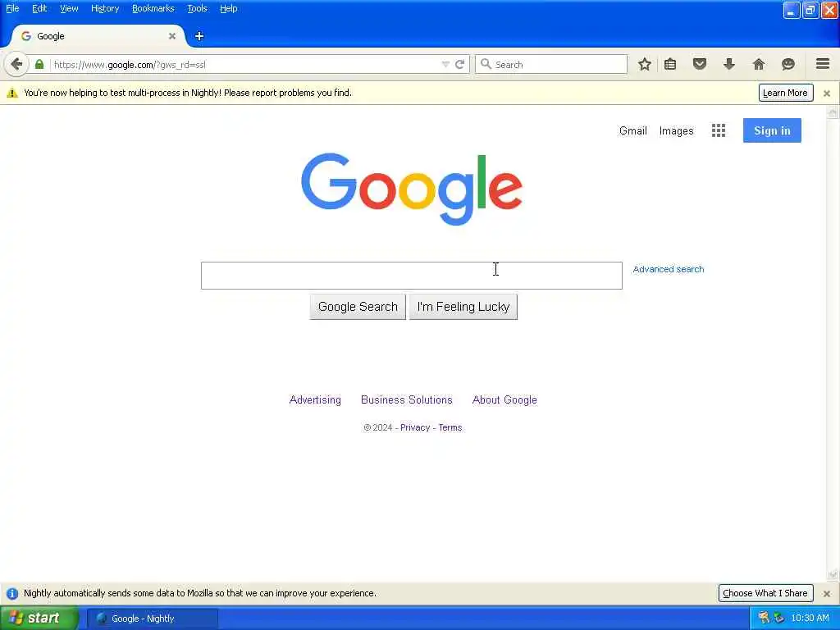Click the second system tray icon
The width and height of the screenshot is (840, 630).
click(779, 619)
